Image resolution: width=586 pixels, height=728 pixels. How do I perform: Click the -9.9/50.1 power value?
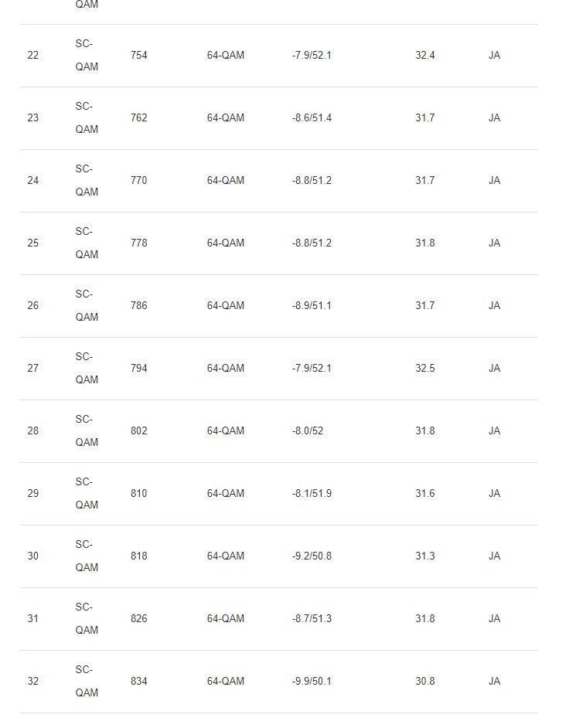(312, 682)
